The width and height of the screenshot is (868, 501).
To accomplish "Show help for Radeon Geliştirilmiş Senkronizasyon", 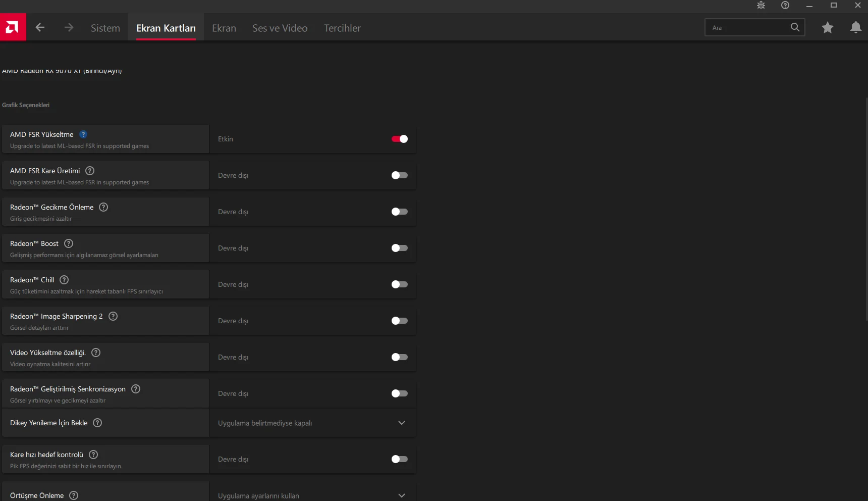I will [136, 389].
